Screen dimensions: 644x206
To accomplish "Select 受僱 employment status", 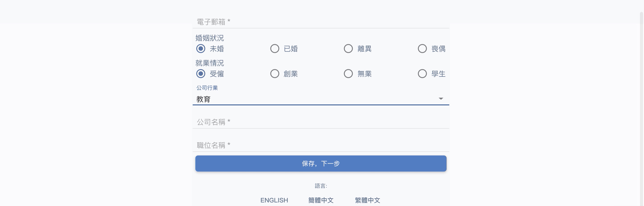I will click(201, 74).
